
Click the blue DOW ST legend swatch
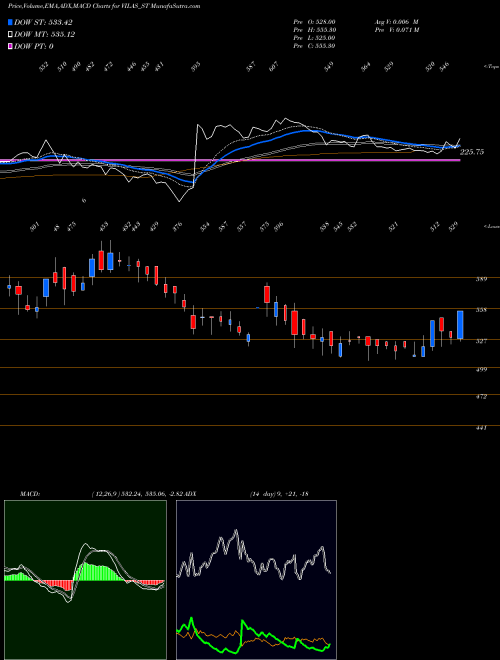(x=10, y=22)
